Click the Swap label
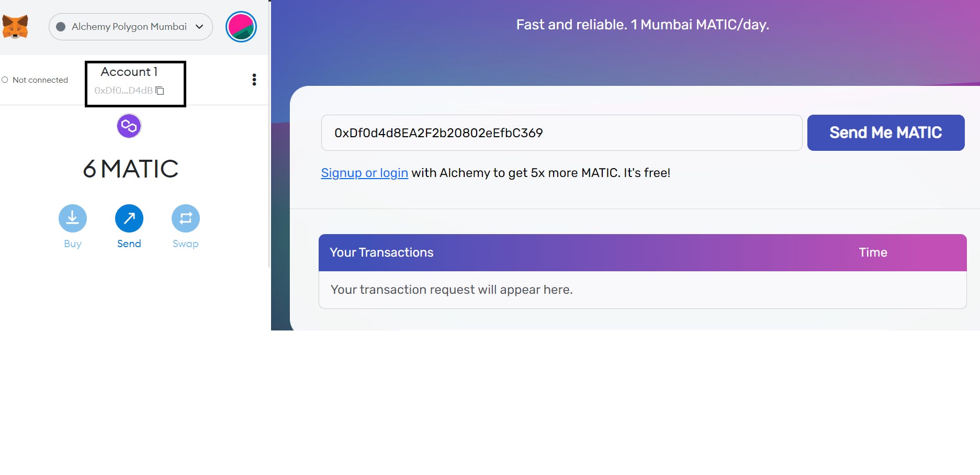Image resolution: width=980 pixels, height=475 pixels. coord(186,244)
